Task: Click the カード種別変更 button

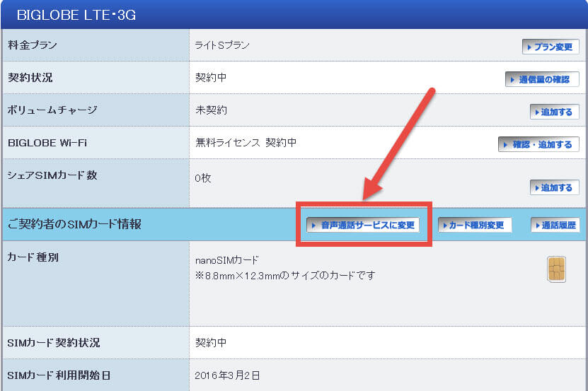Action: point(474,225)
